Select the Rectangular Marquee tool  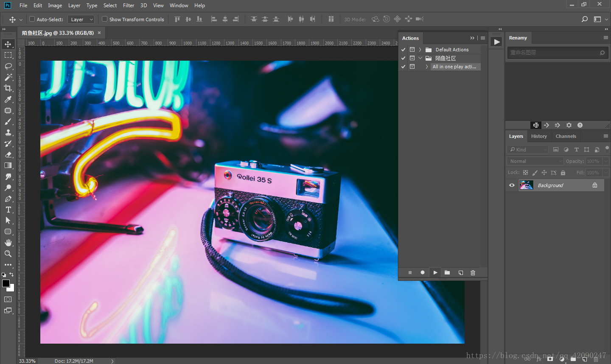tap(8, 55)
